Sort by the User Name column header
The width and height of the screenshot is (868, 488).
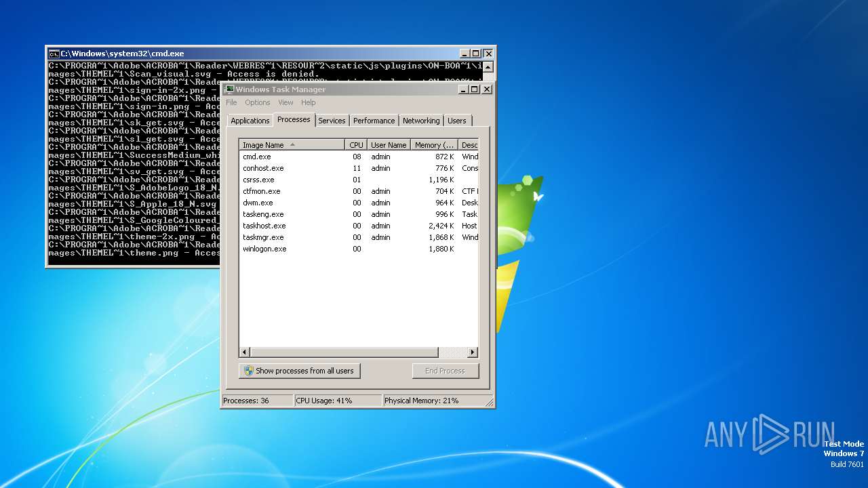click(389, 145)
